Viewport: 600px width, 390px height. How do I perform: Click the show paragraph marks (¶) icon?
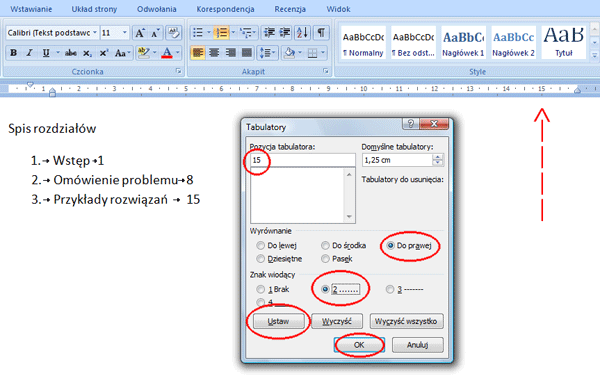point(321,33)
